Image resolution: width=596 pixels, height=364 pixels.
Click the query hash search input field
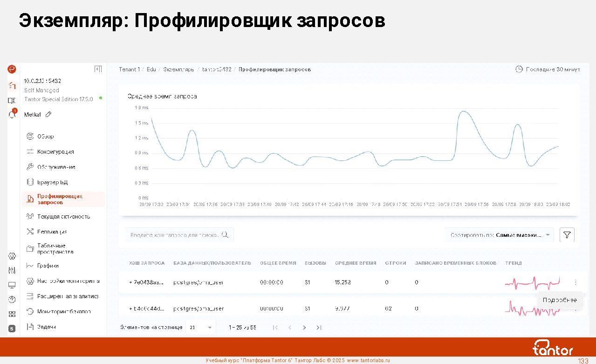[x=174, y=235]
